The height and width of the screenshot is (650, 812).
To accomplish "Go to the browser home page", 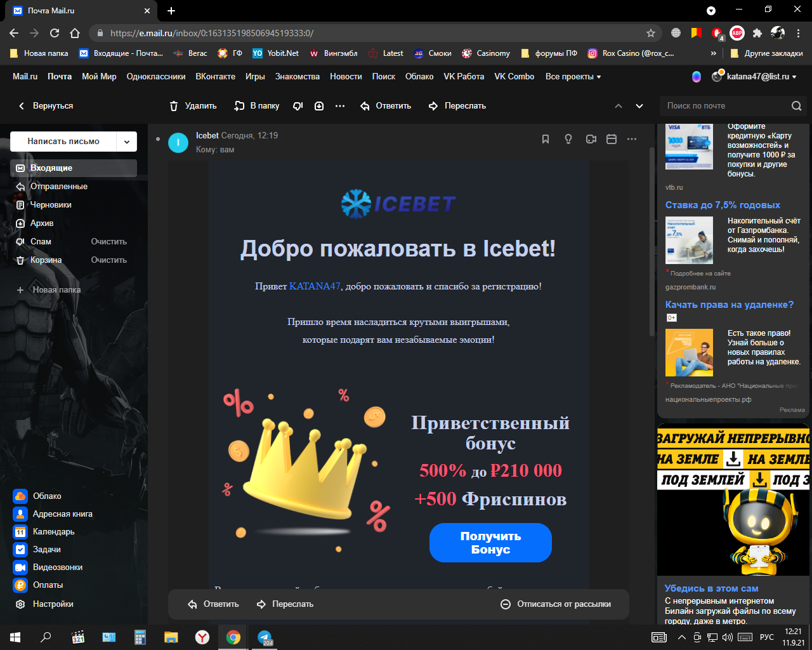I will (75, 33).
